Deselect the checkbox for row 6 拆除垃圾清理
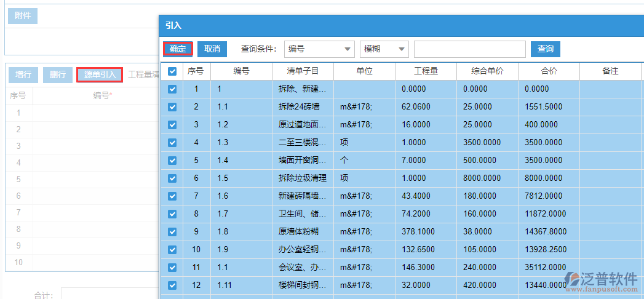Screen dimensions: 644x299 172,178
